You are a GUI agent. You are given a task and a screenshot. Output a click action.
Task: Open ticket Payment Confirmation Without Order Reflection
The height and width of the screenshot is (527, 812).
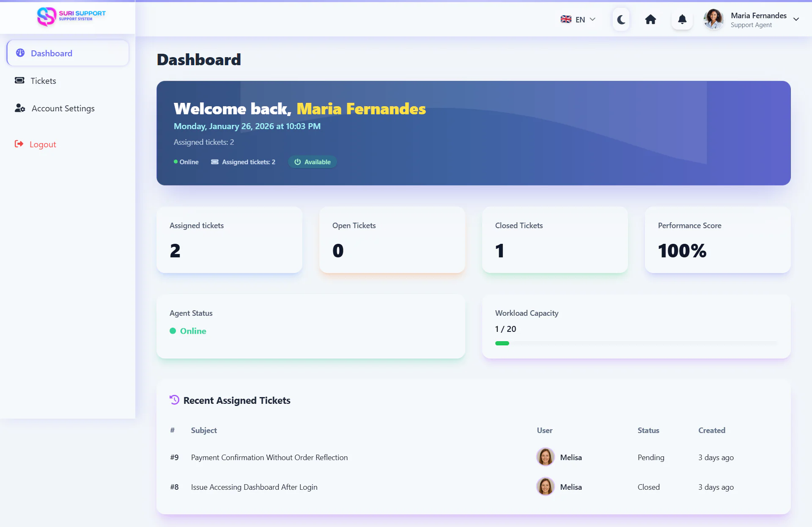pos(269,457)
